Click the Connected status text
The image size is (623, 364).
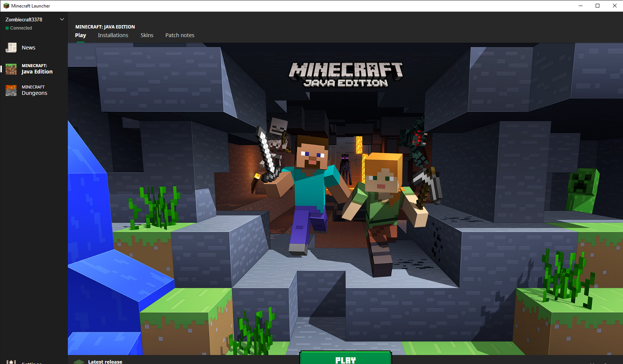pyautogui.click(x=21, y=28)
